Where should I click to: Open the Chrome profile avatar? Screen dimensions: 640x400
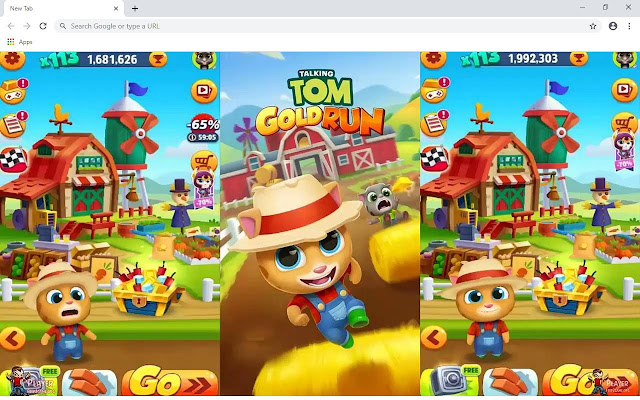[613, 26]
